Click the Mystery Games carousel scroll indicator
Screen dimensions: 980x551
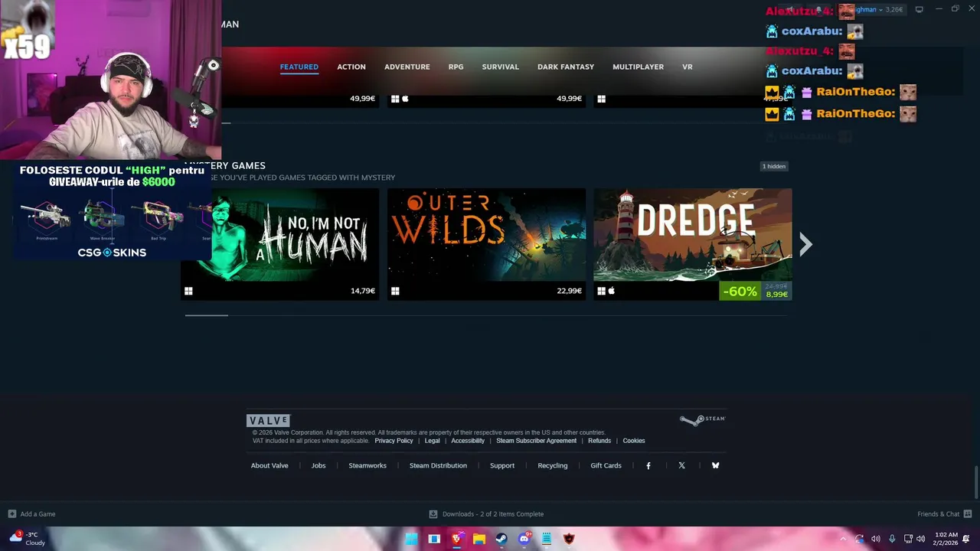tap(206, 315)
